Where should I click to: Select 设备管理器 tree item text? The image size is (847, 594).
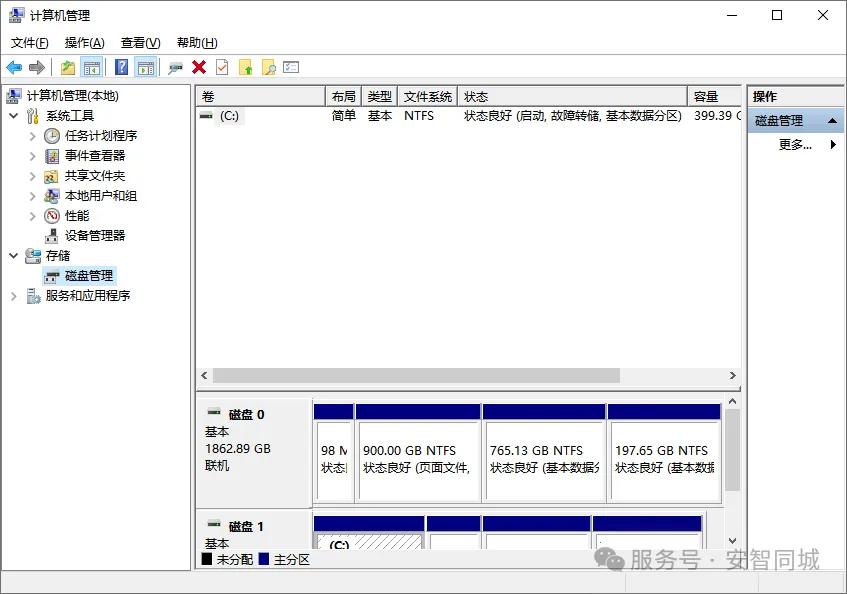tap(95, 236)
